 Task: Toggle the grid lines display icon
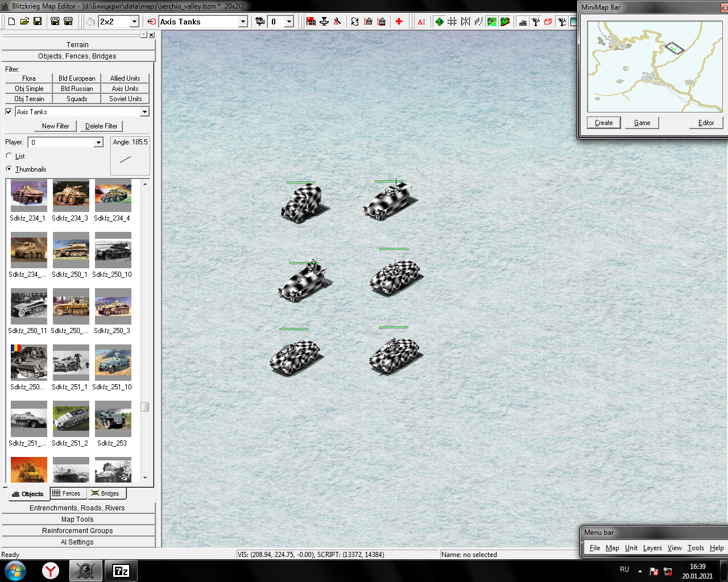click(453, 22)
